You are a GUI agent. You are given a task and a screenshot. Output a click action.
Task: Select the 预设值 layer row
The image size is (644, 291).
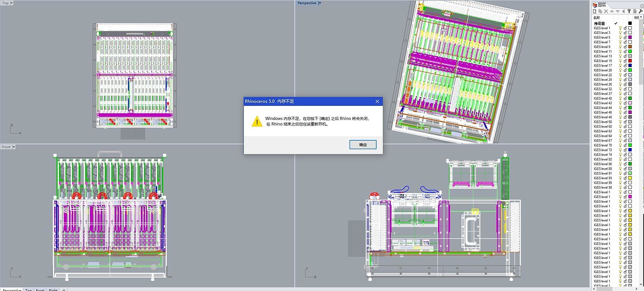click(x=615, y=23)
